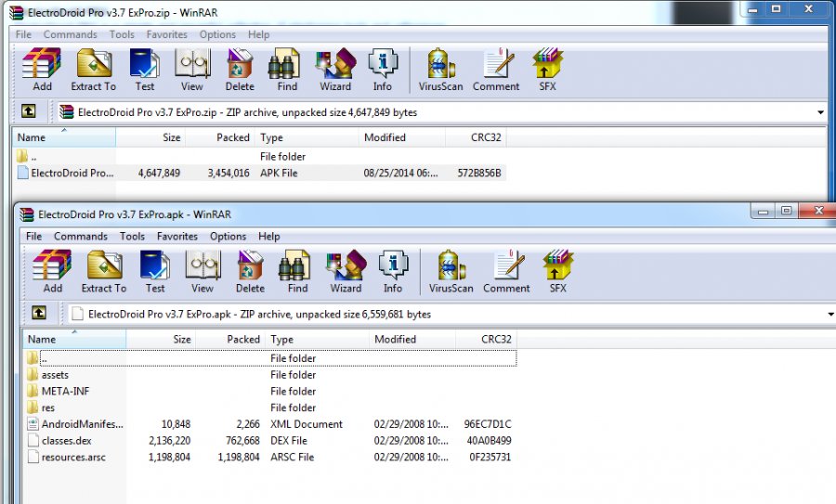The image size is (836, 504).
Task: Open Options menu in the ExPro.apk window
Action: (229, 236)
